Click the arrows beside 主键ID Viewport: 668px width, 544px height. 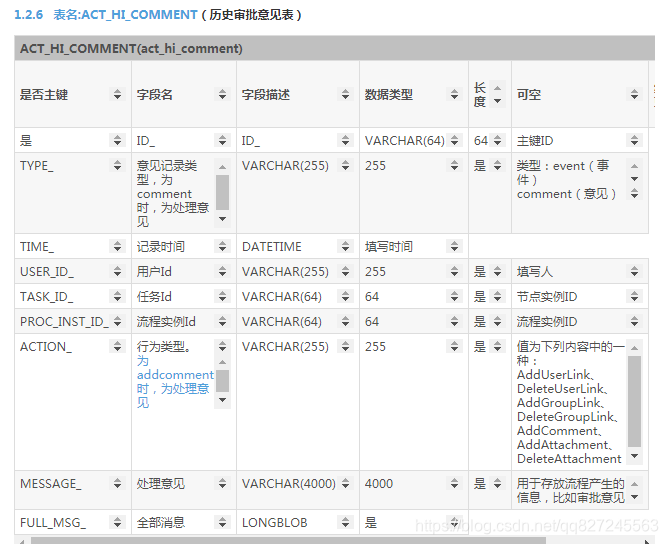pos(634,140)
